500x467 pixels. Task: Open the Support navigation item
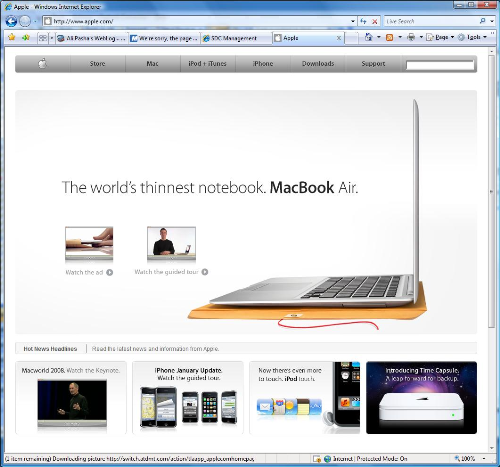click(373, 64)
